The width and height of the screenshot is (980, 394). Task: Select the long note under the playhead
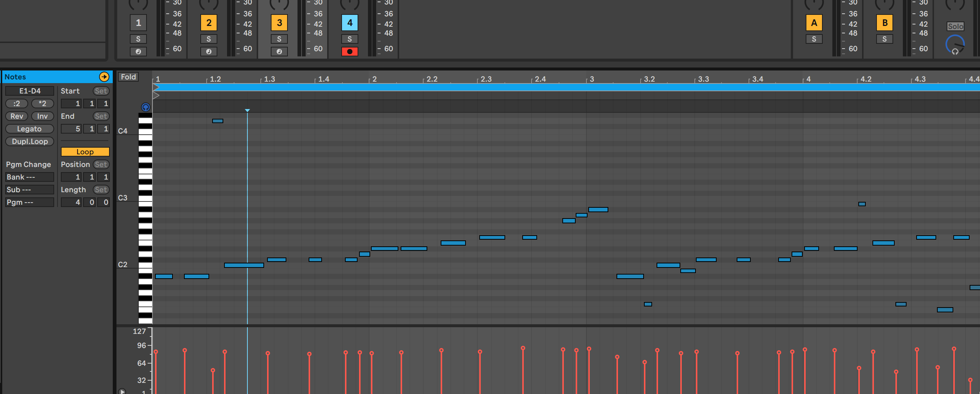click(x=244, y=265)
